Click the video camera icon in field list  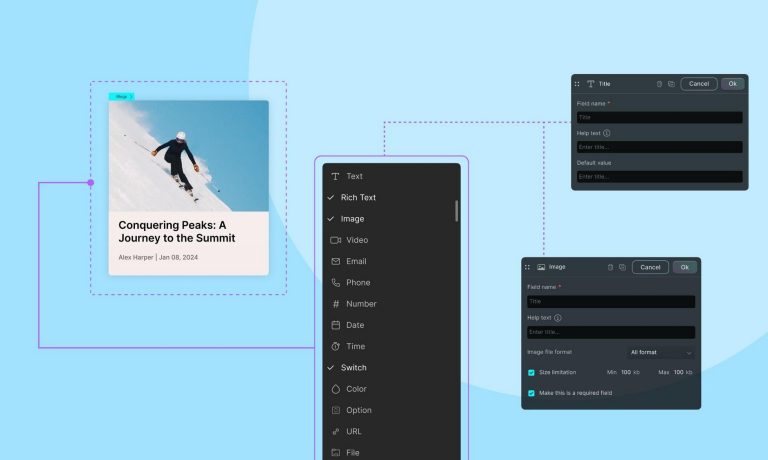[x=335, y=240]
